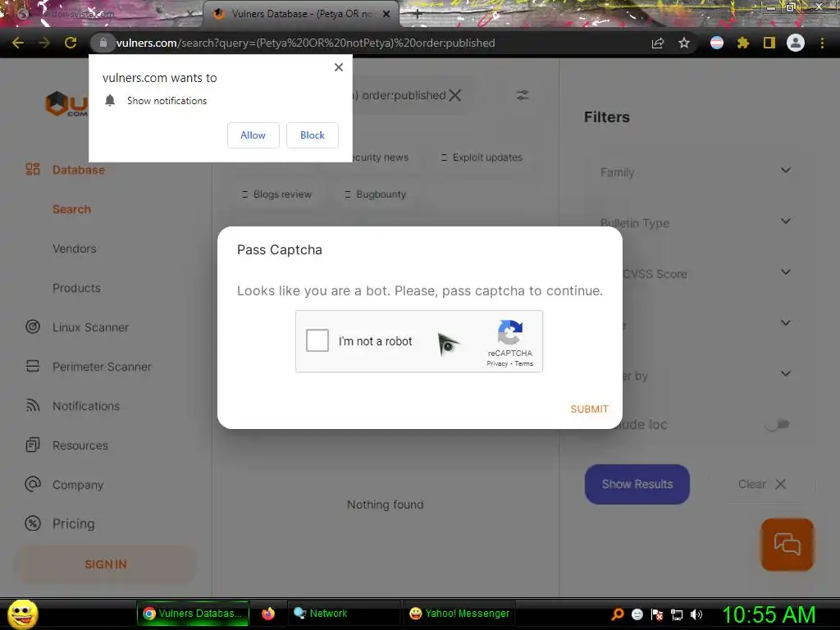Click the Perimeter Scanner icon
Screen dimensions: 840x630
pos(33,366)
